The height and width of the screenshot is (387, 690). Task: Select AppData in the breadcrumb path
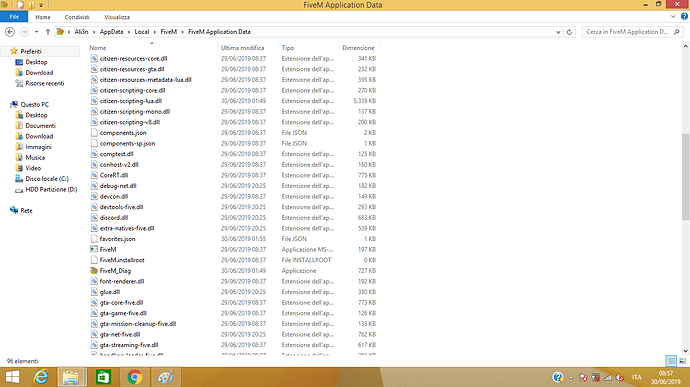111,32
